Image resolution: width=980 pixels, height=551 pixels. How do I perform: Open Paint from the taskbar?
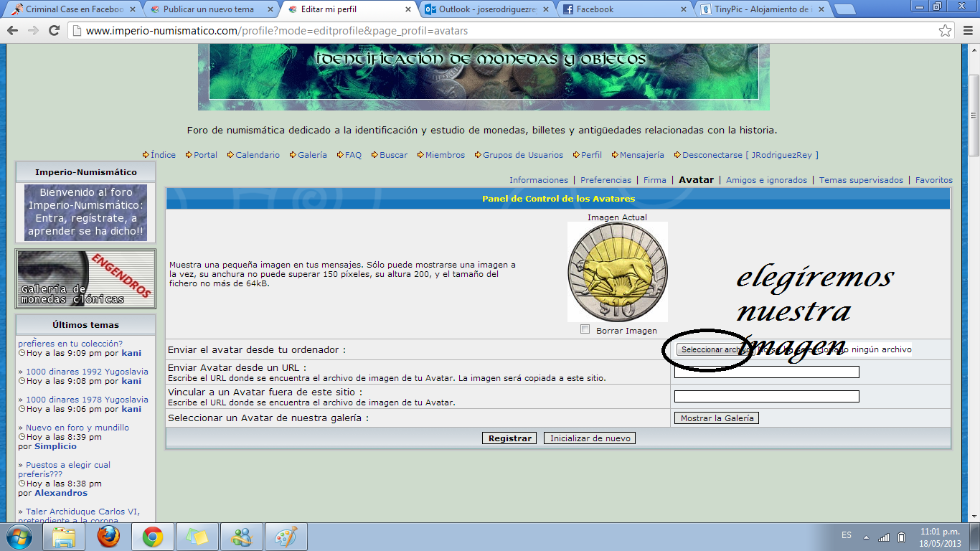[x=286, y=537]
